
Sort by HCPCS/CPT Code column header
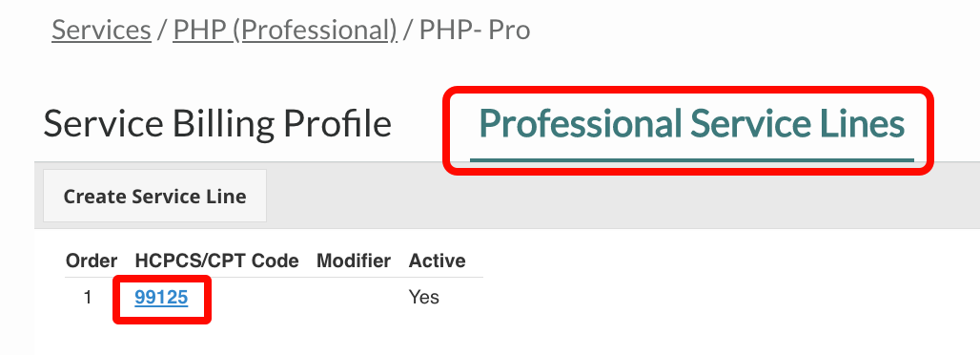coord(216,261)
